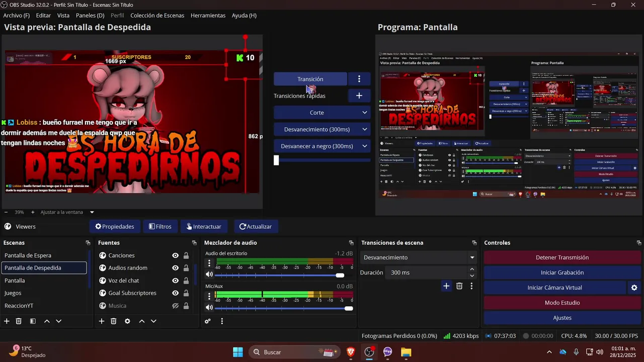
Task: Open audio mixer kebab menu at bottom
Action: click(222, 321)
